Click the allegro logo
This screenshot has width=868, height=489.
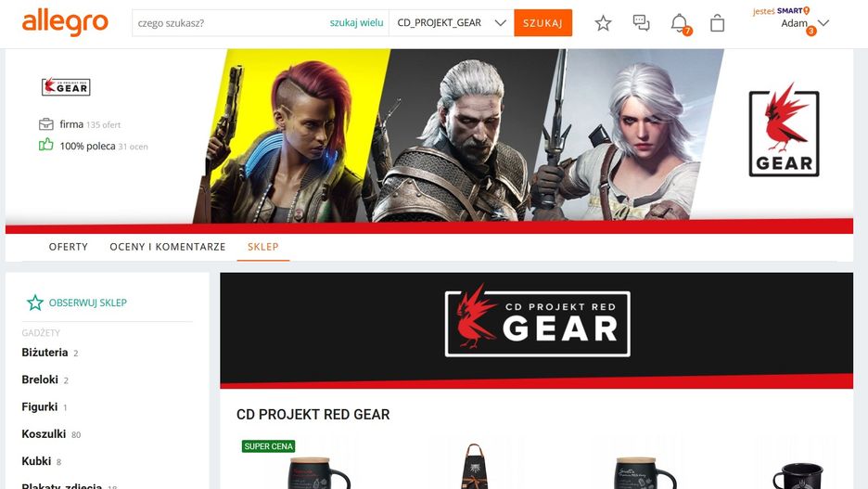coord(65,22)
